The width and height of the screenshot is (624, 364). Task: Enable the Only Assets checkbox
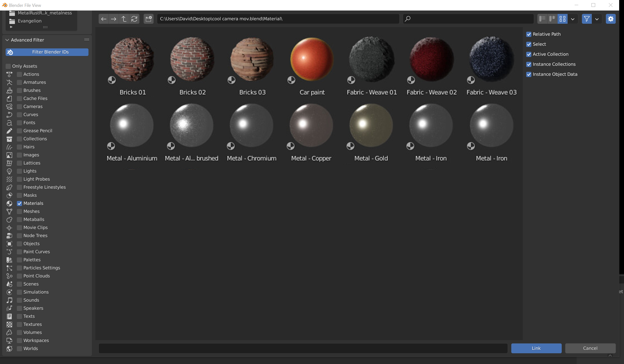tap(8, 66)
